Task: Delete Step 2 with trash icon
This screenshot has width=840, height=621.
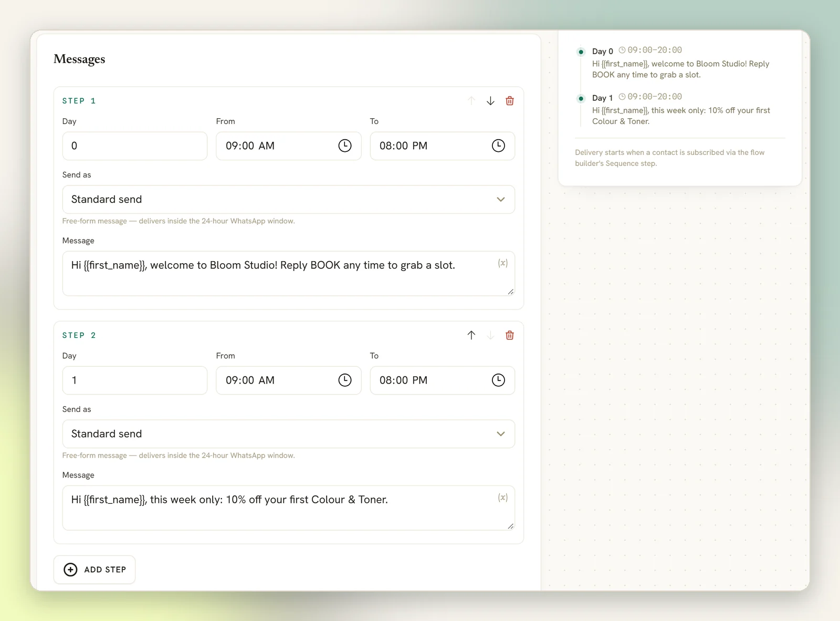Action: pos(510,335)
